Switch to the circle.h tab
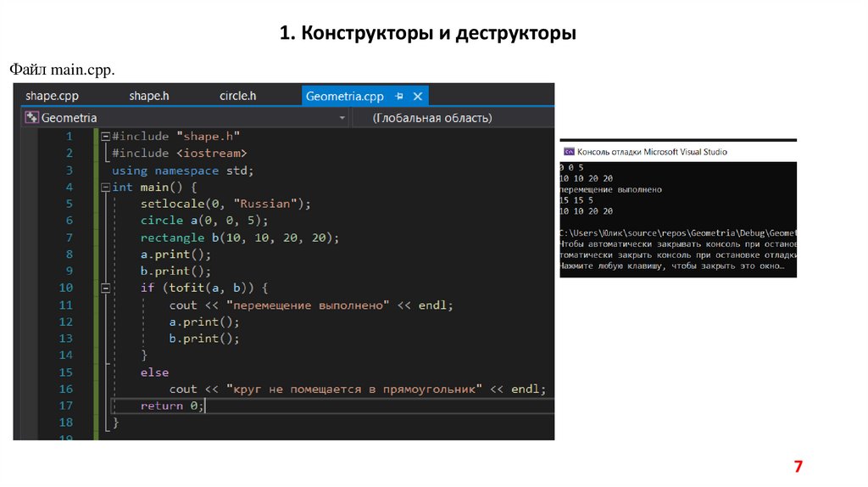Screen dimensions: 868x487 coord(237,96)
